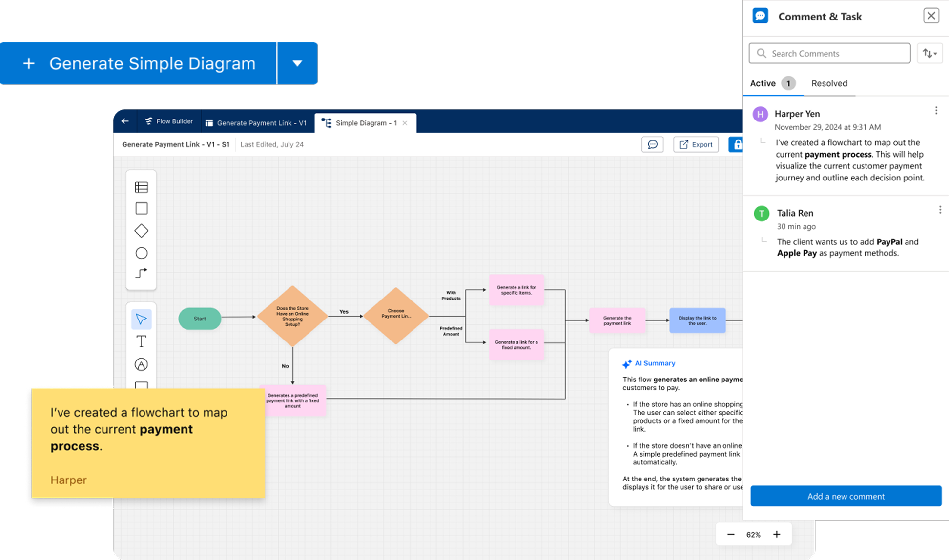Select the online shopping setup decision diamond
Viewport: 949px width, 560px height.
coord(292,316)
